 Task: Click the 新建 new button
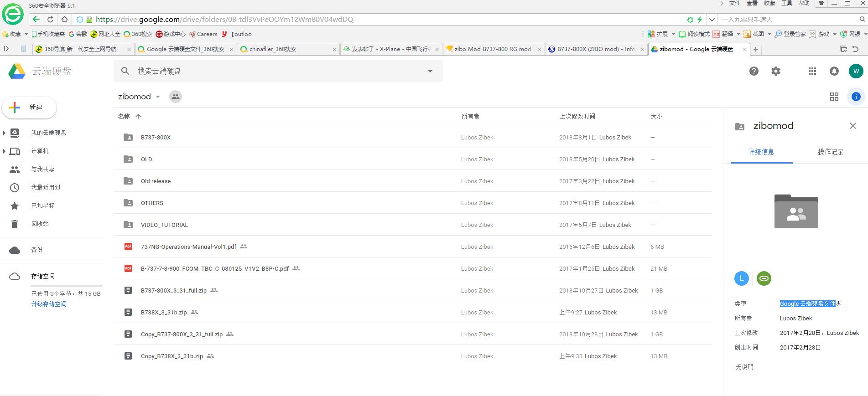pyautogui.click(x=29, y=108)
